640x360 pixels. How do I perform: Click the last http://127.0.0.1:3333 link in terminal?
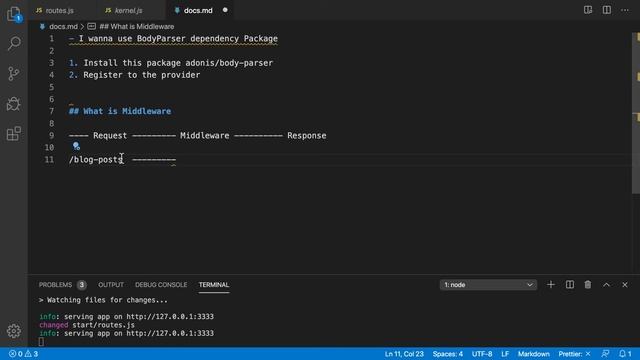[170, 333]
